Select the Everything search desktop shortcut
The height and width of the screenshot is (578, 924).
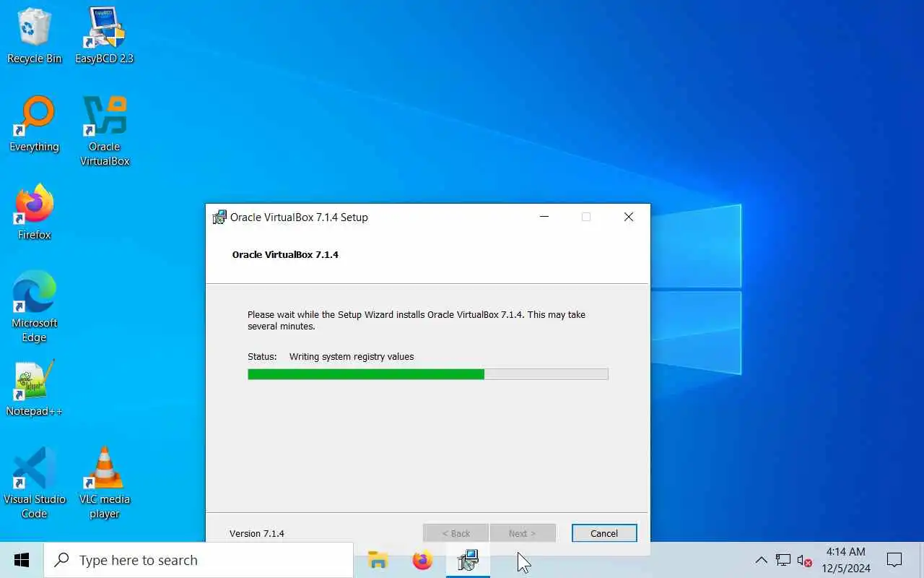[34, 124]
